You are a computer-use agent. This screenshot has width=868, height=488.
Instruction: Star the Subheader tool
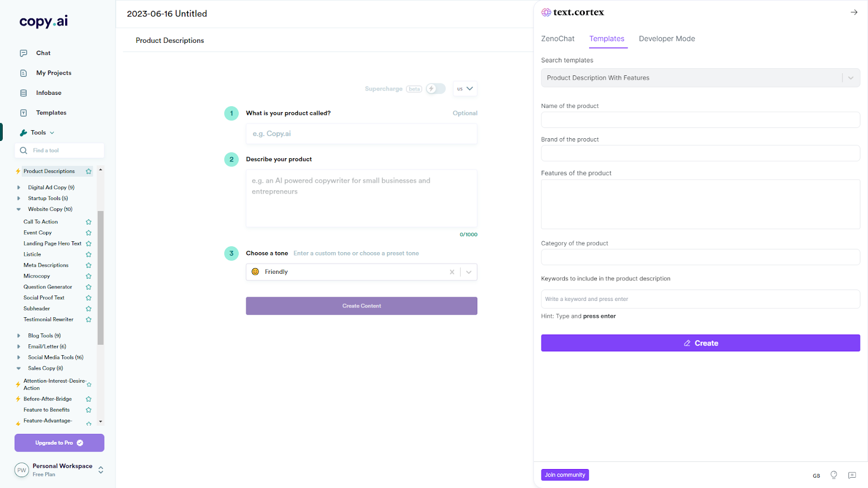pos(88,309)
